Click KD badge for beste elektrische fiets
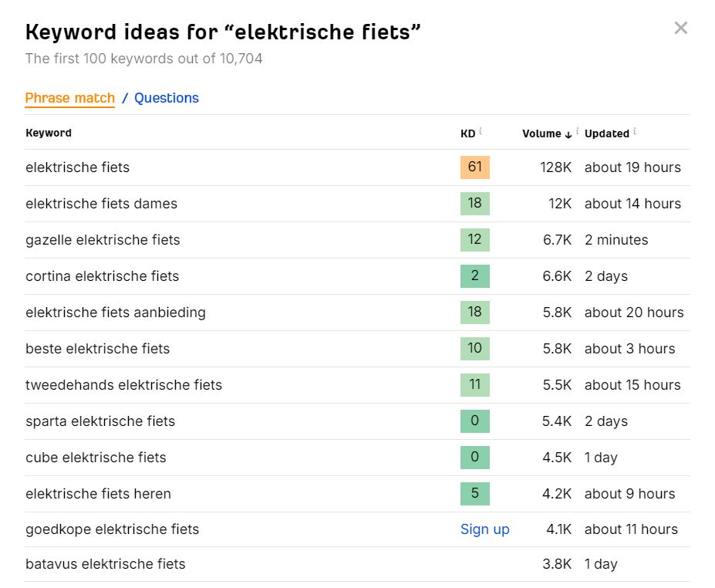Screen dimensions: 715x588 [474, 349]
